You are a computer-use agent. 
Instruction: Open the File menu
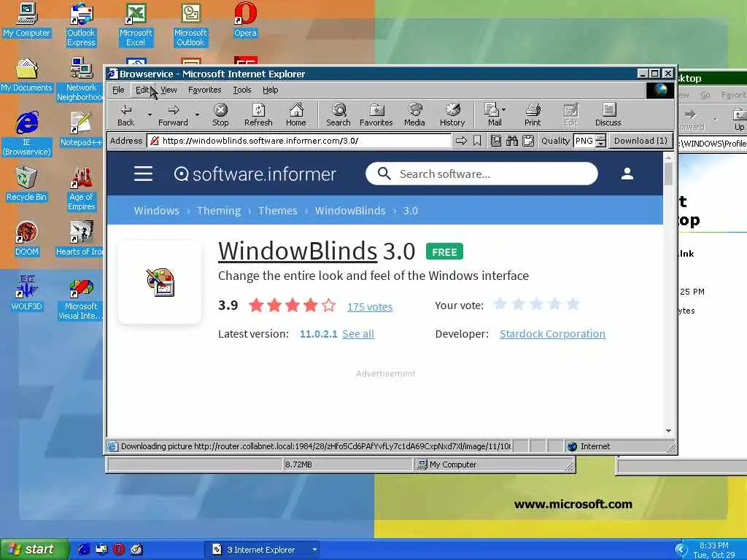118,90
